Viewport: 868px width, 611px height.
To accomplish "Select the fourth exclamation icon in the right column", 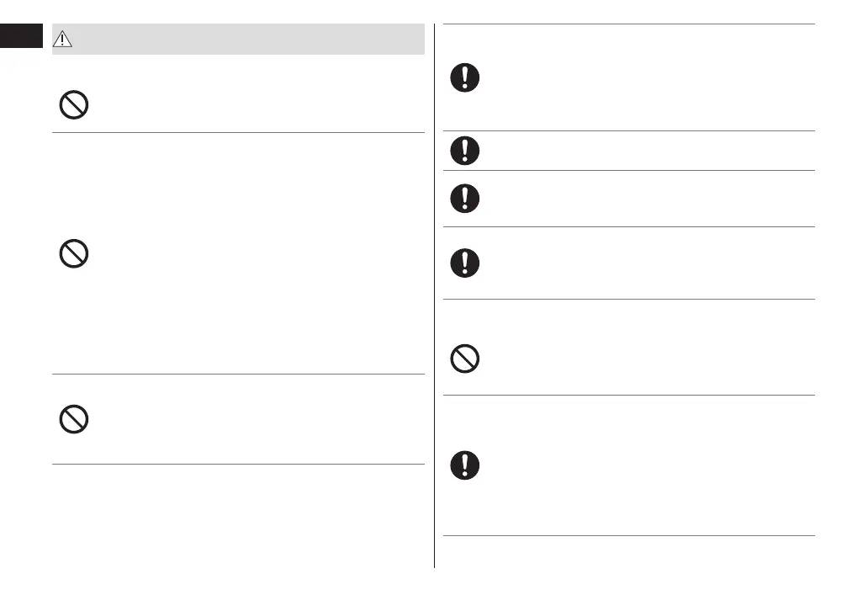I will click(x=465, y=263).
